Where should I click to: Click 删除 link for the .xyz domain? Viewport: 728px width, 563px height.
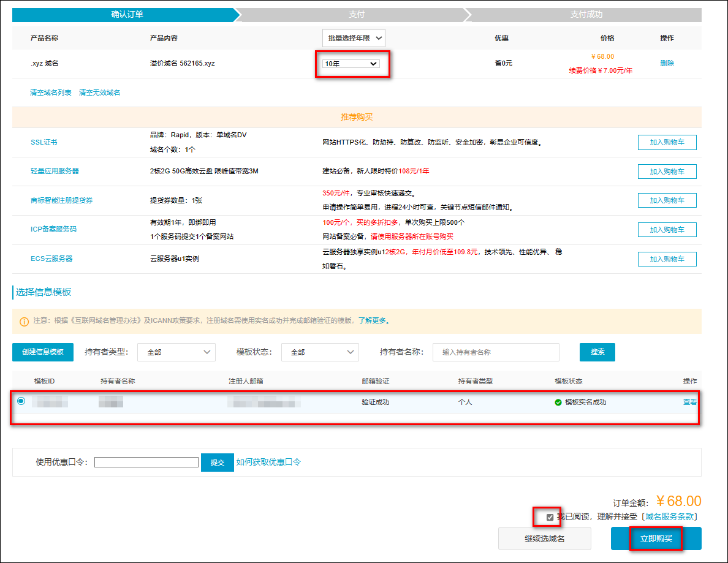click(667, 63)
